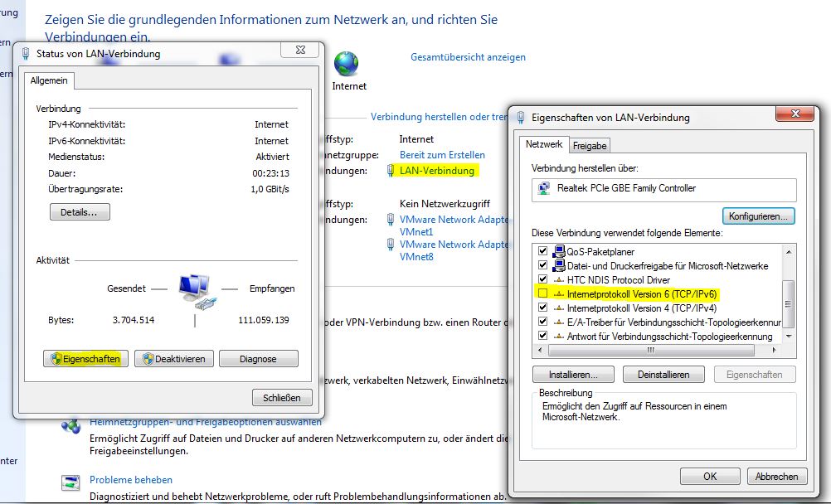The width and height of the screenshot is (831, 504).
Task: Close the Status von LAN-Verbindung dialog
Action: 300,50
